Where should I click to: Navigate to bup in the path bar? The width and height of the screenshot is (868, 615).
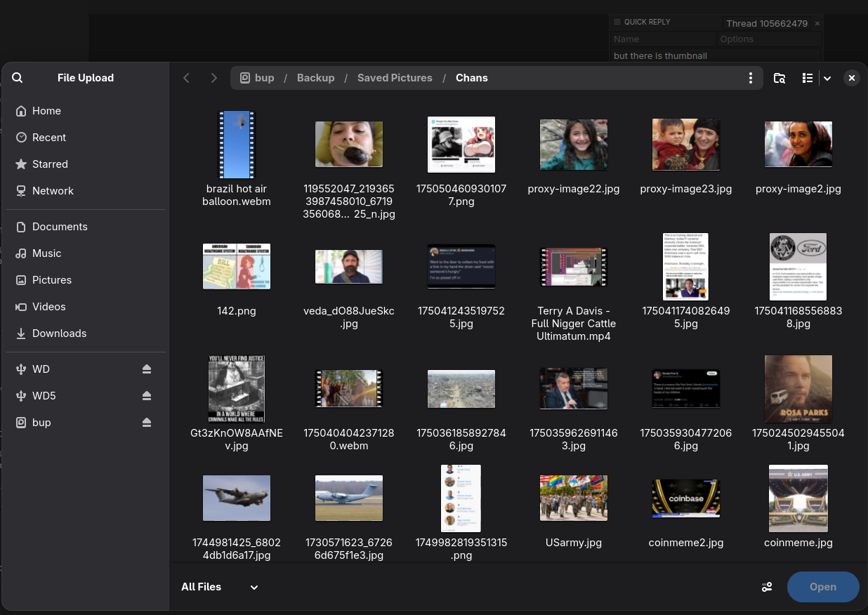pos(257,78)
